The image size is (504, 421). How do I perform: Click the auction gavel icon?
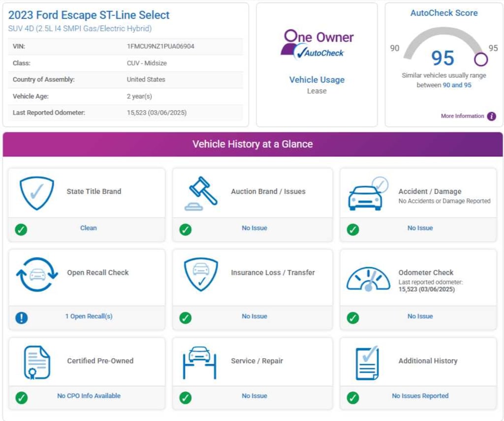pos(201,193)
